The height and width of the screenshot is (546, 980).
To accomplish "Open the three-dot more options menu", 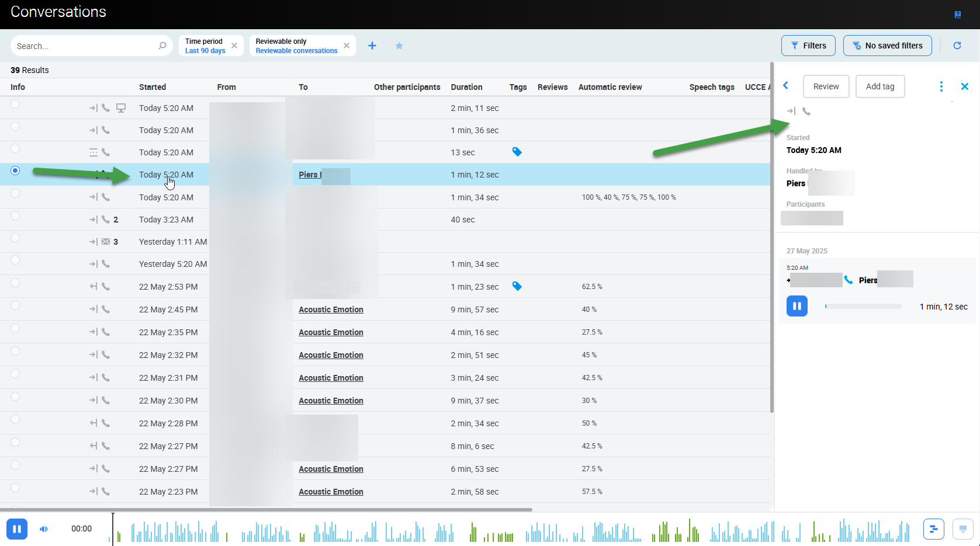I will coord(941,86).
